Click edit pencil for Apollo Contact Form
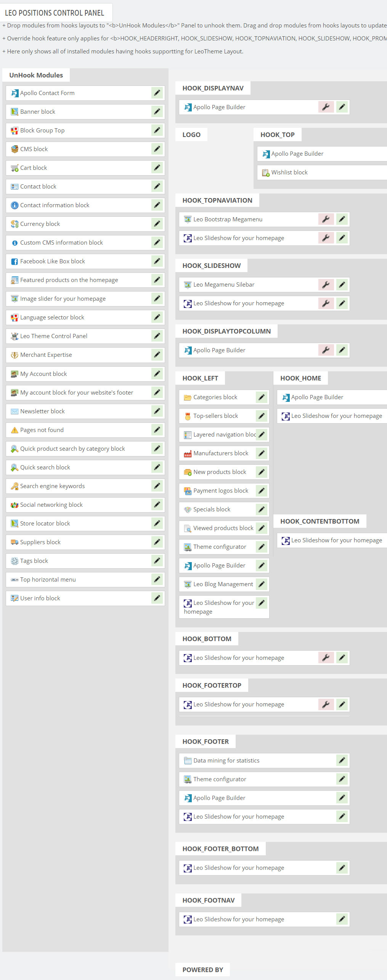The width and height of the screenshot is (387, 980). 157,93
